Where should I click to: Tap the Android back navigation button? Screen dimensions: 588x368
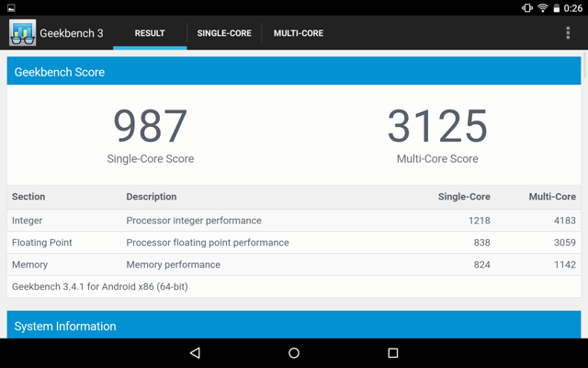(x=196, y=352)
